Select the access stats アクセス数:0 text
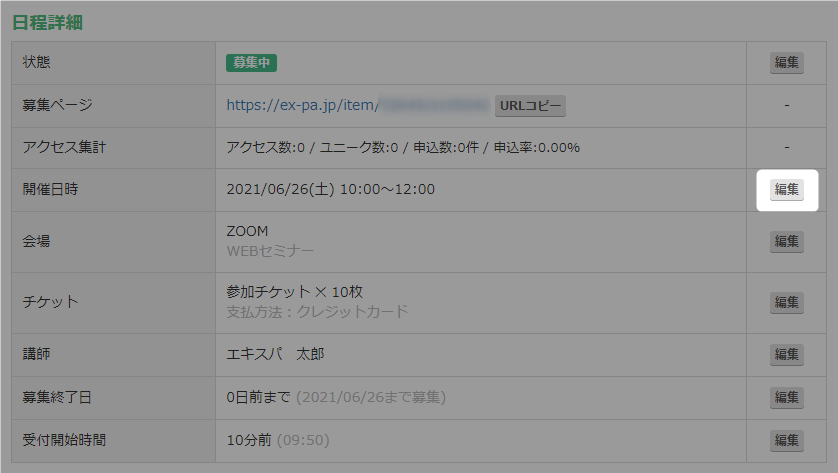 266,148
